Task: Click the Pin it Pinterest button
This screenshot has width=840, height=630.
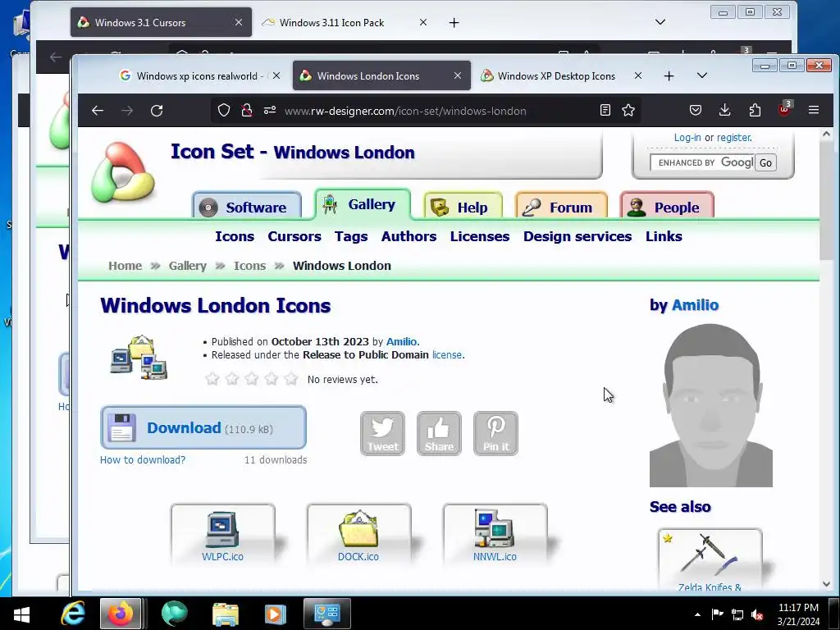Action: click(496, 433)
